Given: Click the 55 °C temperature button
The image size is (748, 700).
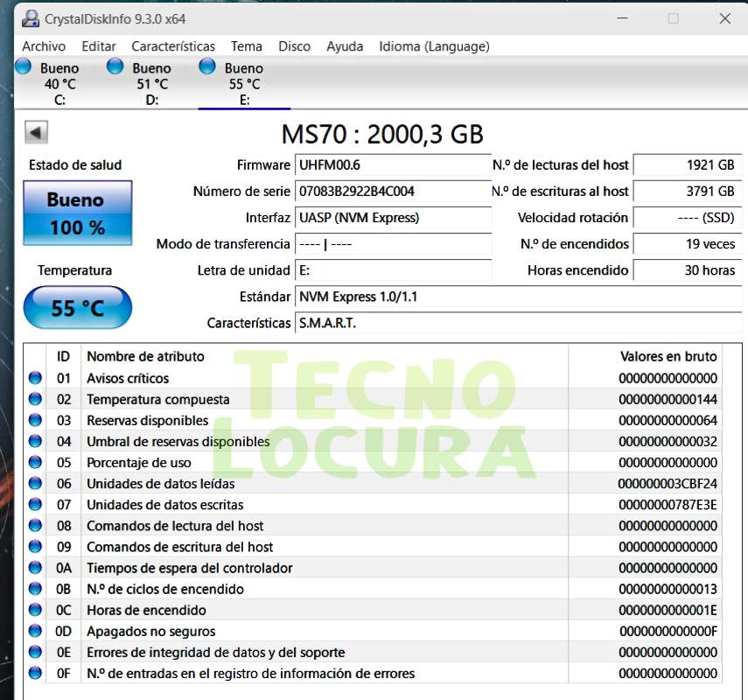Looking at the screenshot, I should point(78,308).
